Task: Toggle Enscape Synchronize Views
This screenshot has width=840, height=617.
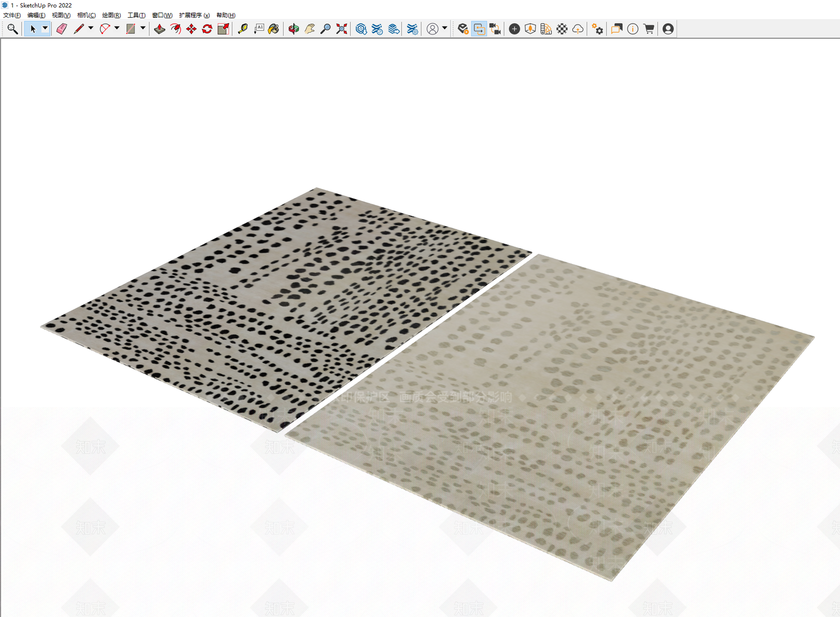Action: click(x=495, y=29)
